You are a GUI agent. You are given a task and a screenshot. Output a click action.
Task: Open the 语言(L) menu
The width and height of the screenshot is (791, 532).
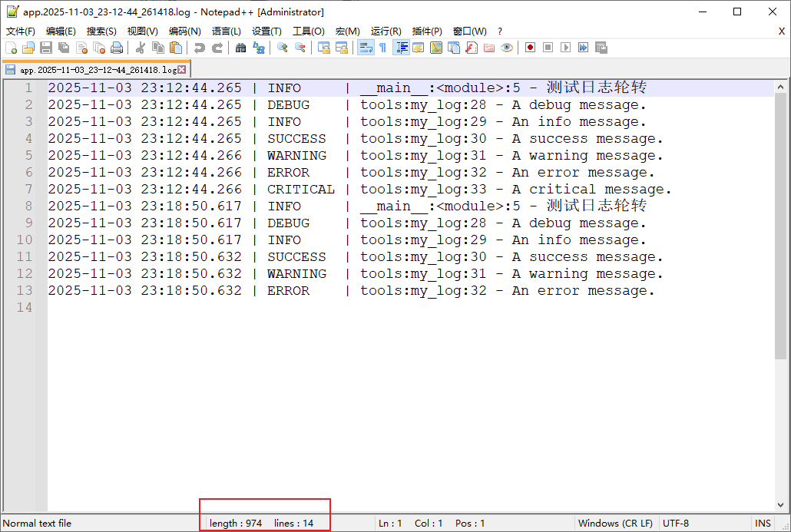(x=224, y=31)
